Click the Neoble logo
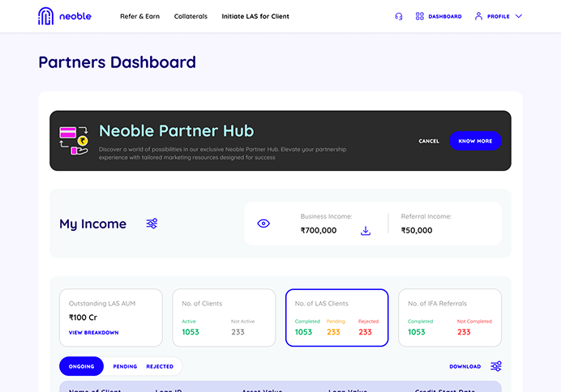The width and height of the screenshot is (561, 392). (x=65, y=16)
